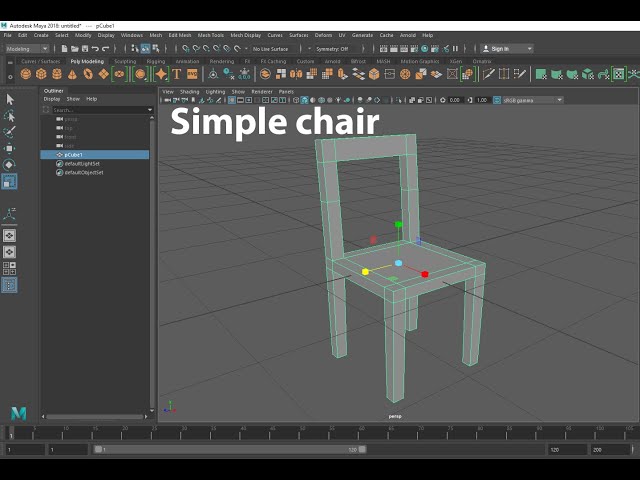640x480 pixels.
Task: Toggle snap to grids magnet icon
Action: (186, 49)
